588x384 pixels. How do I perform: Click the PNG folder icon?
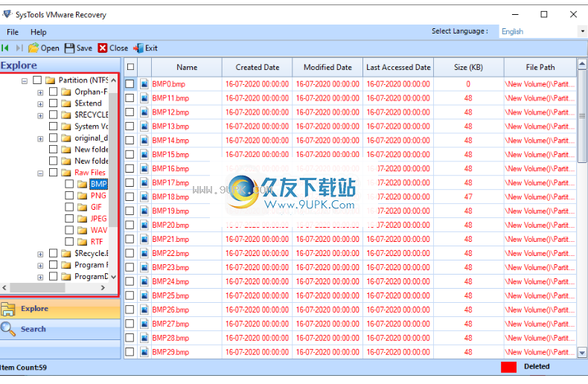point(82,196)
